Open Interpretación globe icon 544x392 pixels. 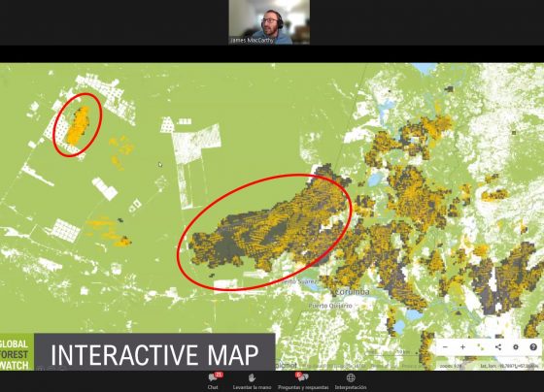pos(351,381)
